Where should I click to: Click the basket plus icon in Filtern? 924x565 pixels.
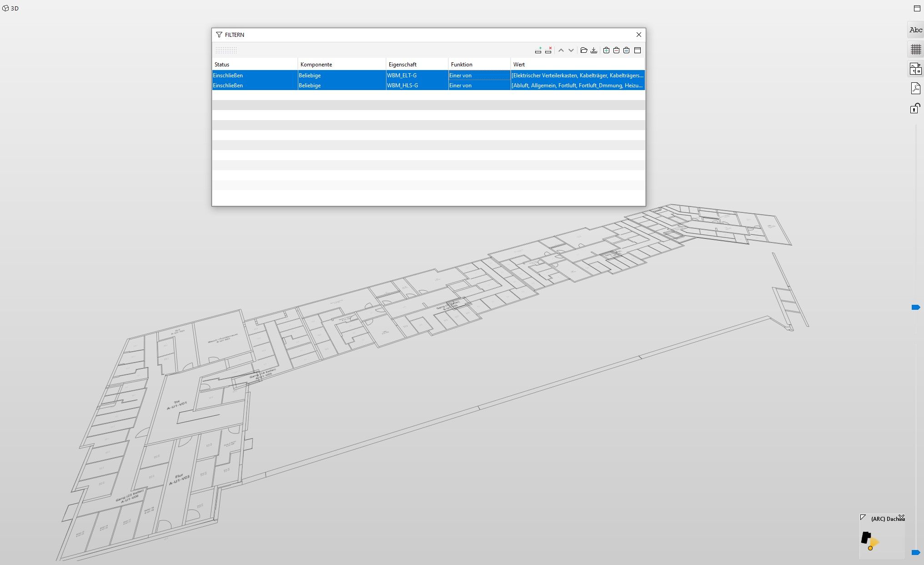coord(606,50)
